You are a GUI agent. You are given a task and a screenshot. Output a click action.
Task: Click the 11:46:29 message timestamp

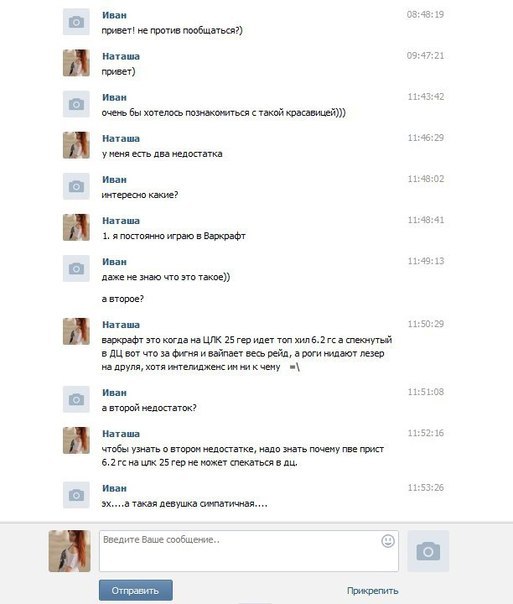point(426,138)
